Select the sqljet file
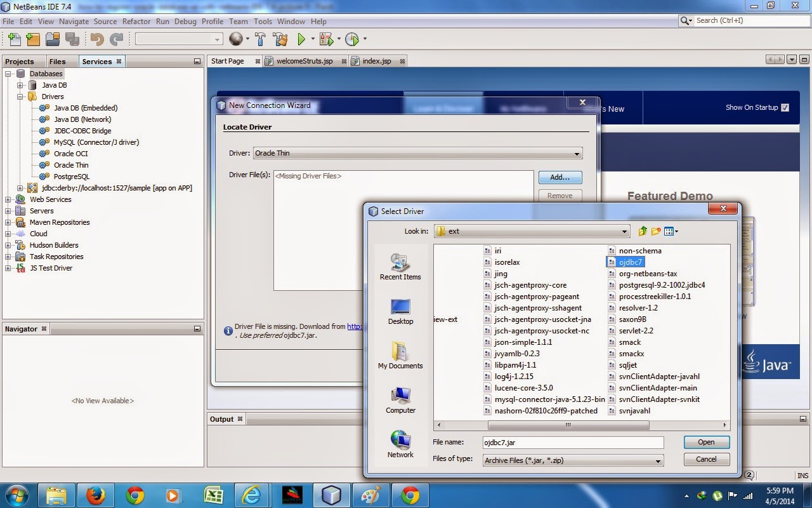Screen dimensions: 812x508 [x=628, y=365]
